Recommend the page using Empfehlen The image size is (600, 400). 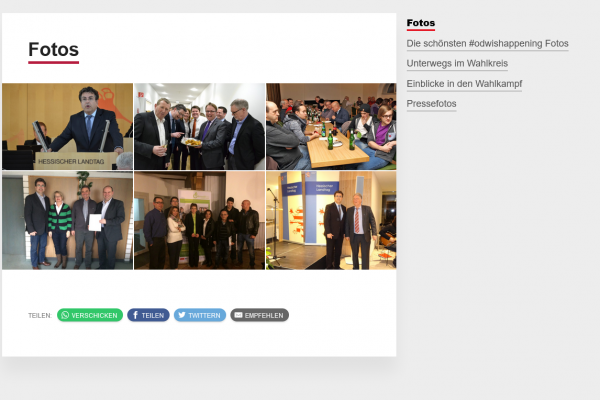[259, 315]
